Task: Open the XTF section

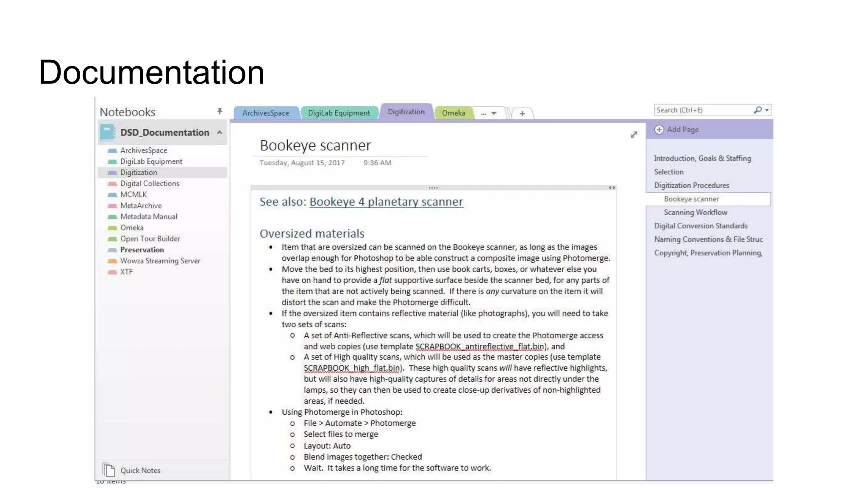Action: [126, 272]
